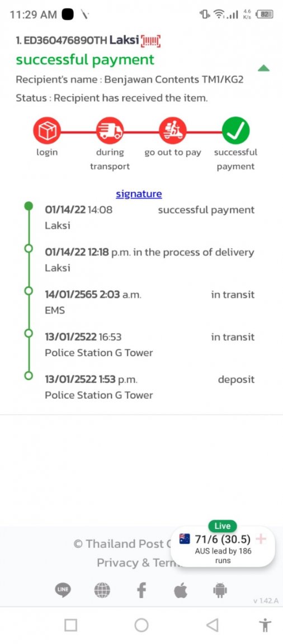Open the Apple App Store icon
283x644 pixels.
point(180,590)
